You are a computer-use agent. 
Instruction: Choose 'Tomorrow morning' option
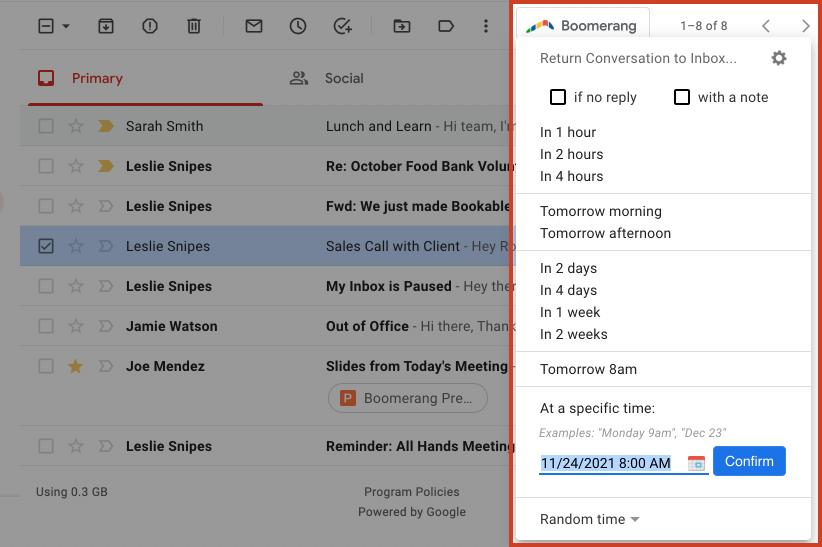[601, 211]
